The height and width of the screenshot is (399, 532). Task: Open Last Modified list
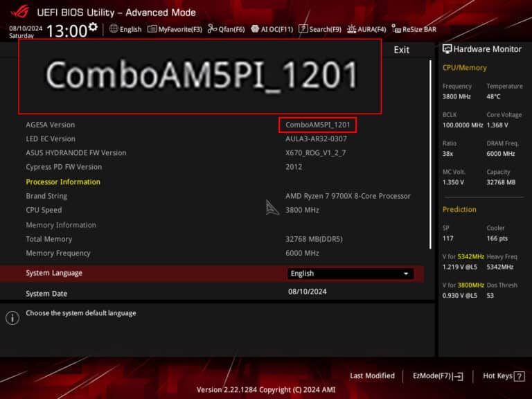[372, 375]
